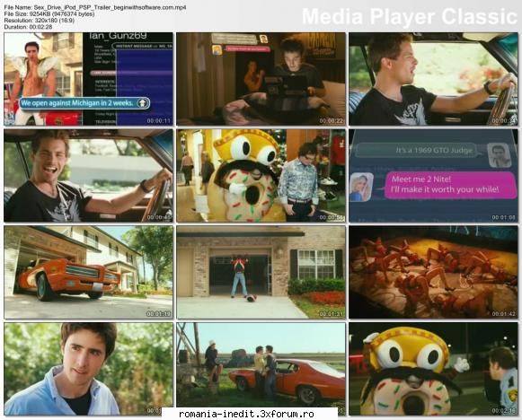
Task: Select the thumbnail of the young man in the blue shirt
Action: pyautogui.click(x=89, y=369)
